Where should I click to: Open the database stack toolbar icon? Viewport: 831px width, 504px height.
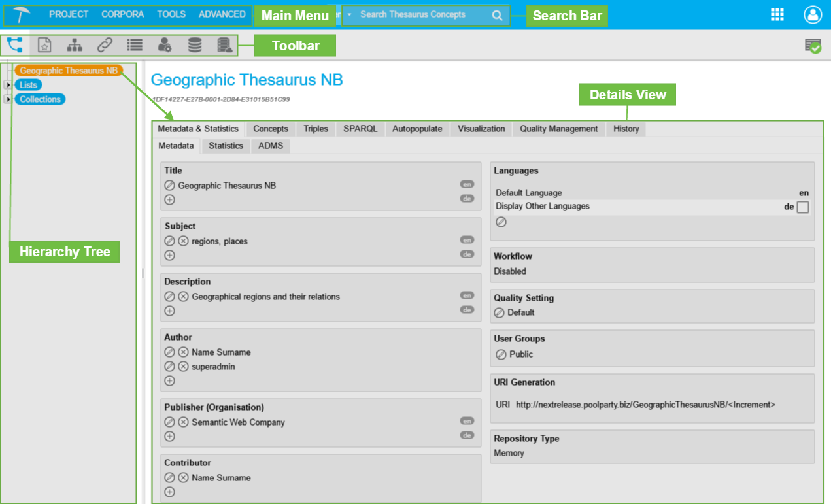[x=195, y=45]
